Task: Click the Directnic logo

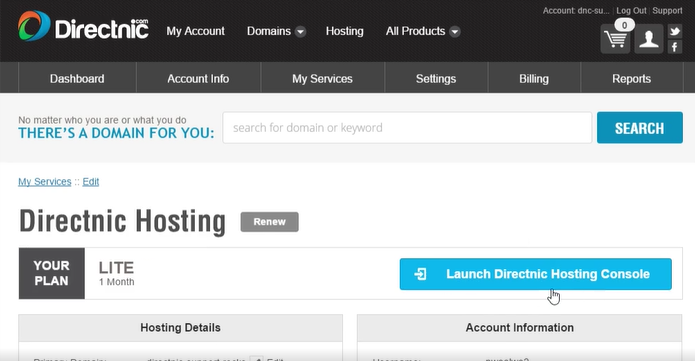Action: (83, 26)
